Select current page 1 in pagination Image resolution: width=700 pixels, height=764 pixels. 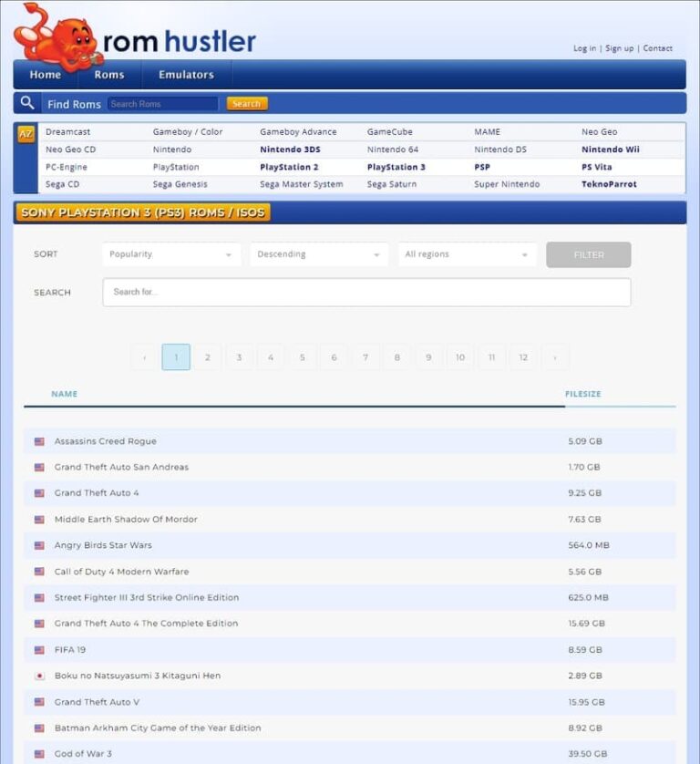pos(176,357)
